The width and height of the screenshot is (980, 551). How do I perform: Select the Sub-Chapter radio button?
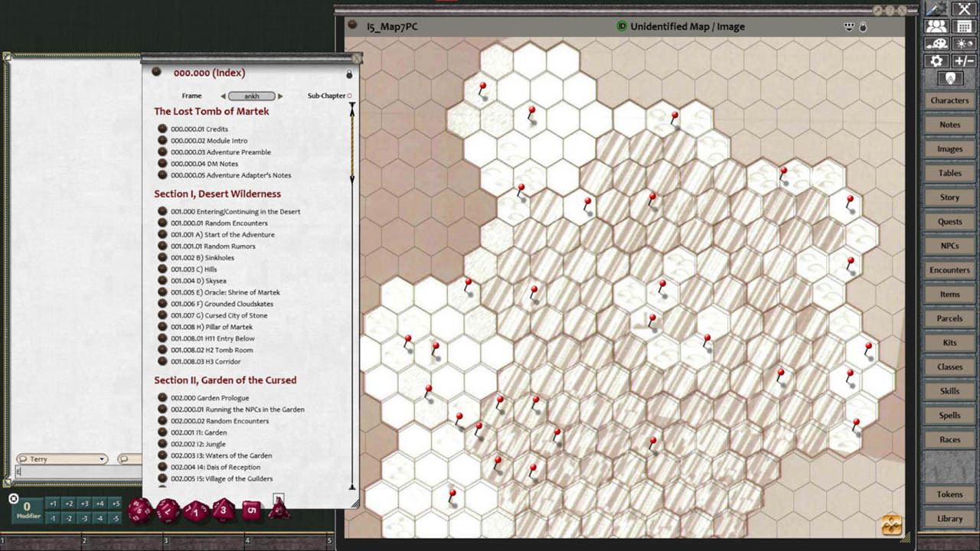tap(349, 96)
